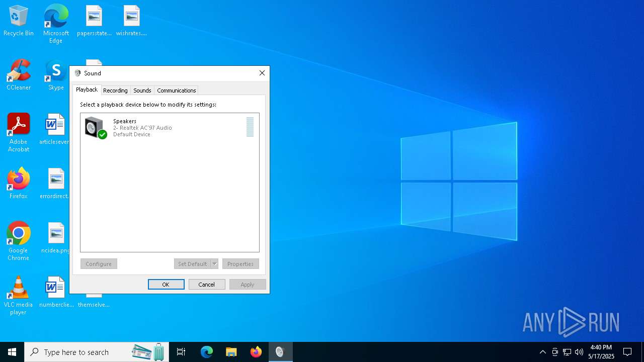Select the errordirect image file

[55, 184]
